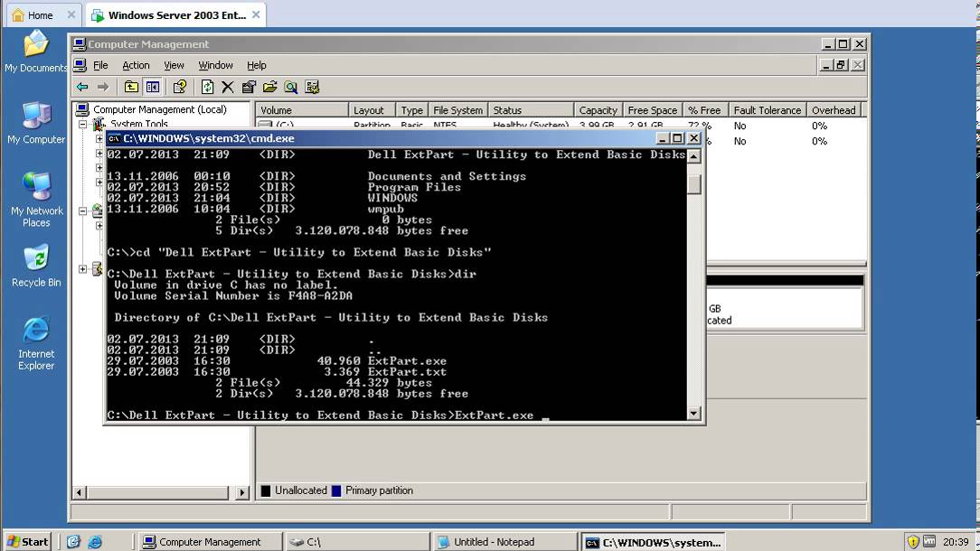Click the VMware tools tray icon
Viewport: 980px width, 551px height.
coord(929,542)
